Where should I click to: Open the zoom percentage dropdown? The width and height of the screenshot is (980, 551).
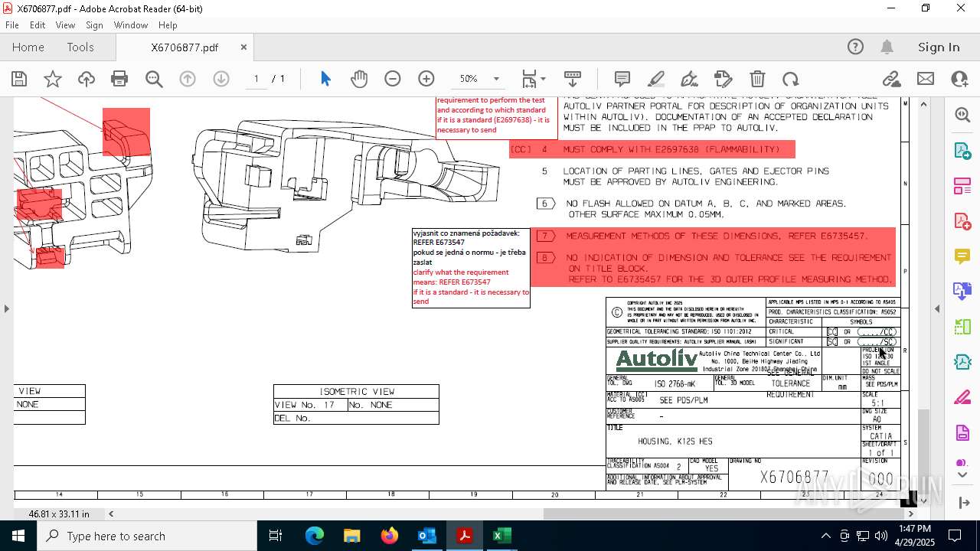click(496, 79)
